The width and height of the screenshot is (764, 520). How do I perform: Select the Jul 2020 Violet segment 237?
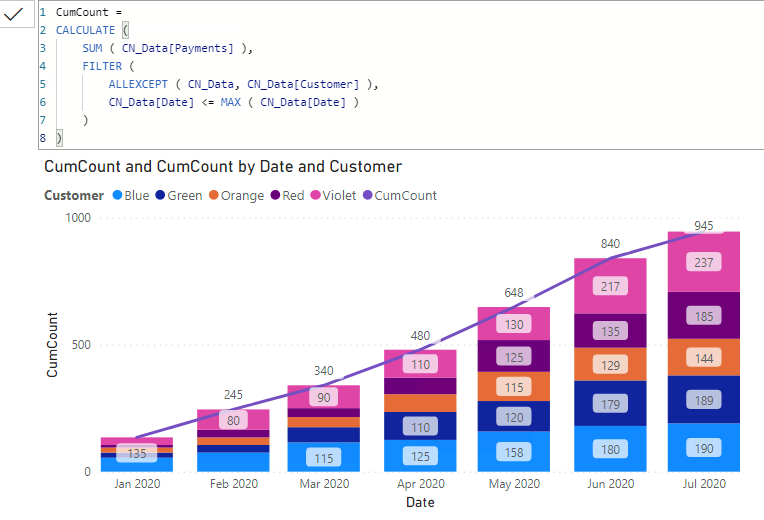[704, 262]
